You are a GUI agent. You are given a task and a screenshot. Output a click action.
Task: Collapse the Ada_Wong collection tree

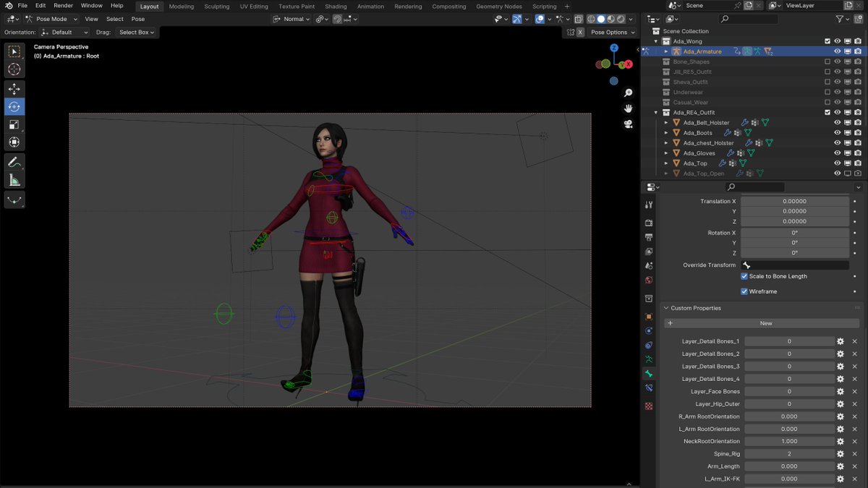(x=657, y=41)
